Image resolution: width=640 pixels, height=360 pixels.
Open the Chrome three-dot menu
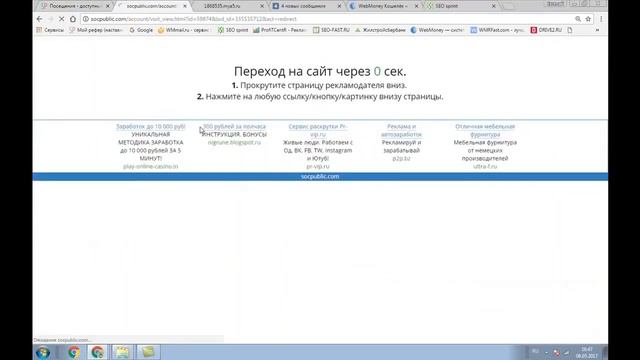[x=601, y=19]
